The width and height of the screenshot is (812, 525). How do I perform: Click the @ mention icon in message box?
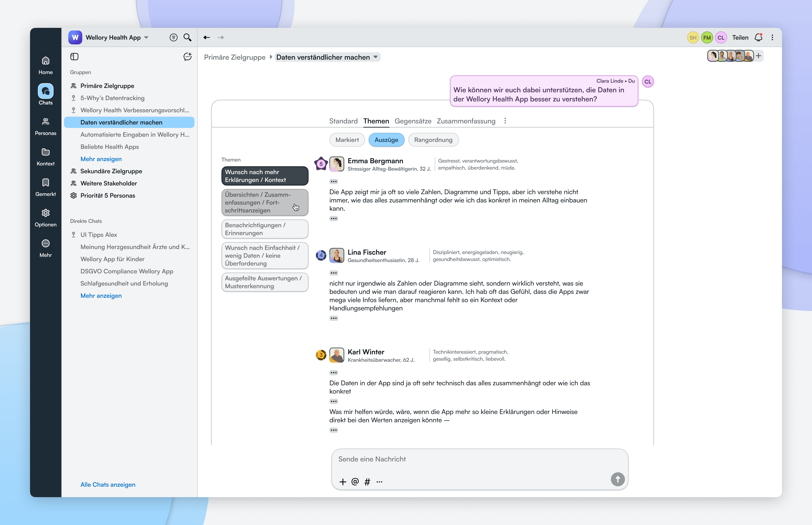(x=355, y=481)
